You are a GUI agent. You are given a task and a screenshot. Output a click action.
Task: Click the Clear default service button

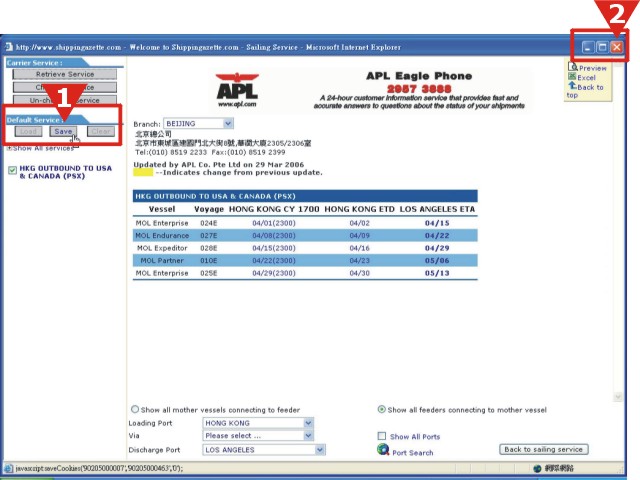point(101,131)
